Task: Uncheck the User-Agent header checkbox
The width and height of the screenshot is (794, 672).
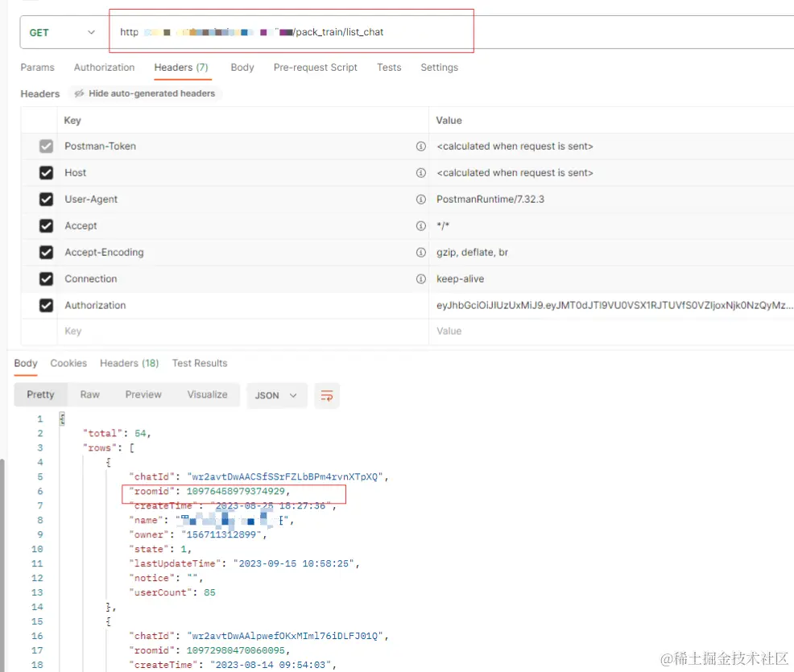Action: click(46, 200)
